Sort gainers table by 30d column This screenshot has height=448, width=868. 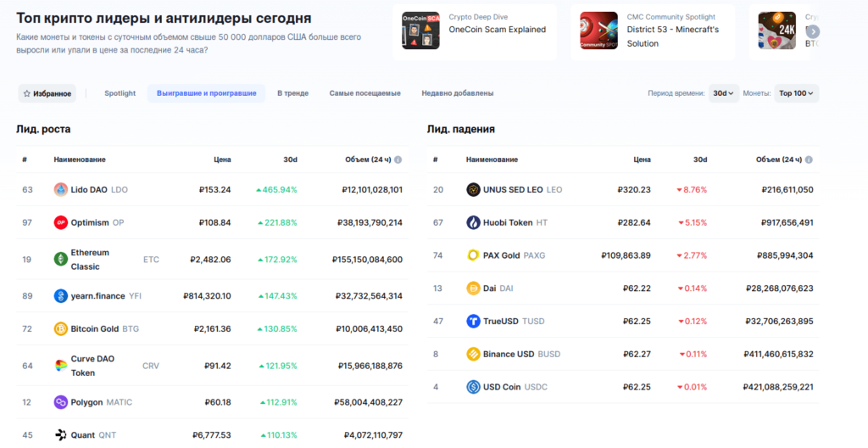click(x=290, y=160)
